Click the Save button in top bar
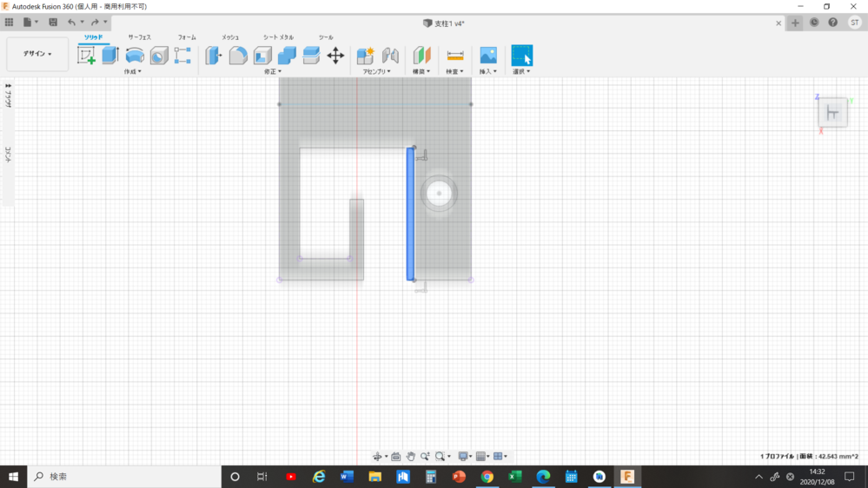Viewport: 868px width, 488px height. coord(54,22)
